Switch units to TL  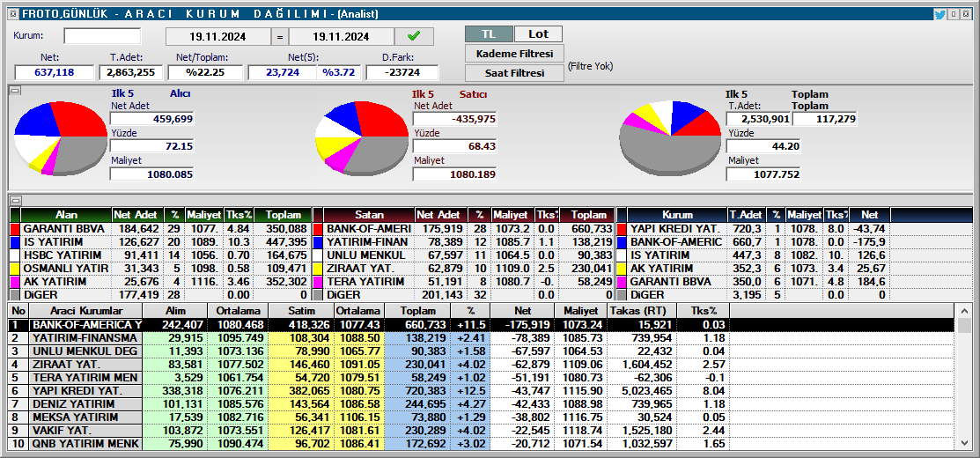[x=489, y=33]
